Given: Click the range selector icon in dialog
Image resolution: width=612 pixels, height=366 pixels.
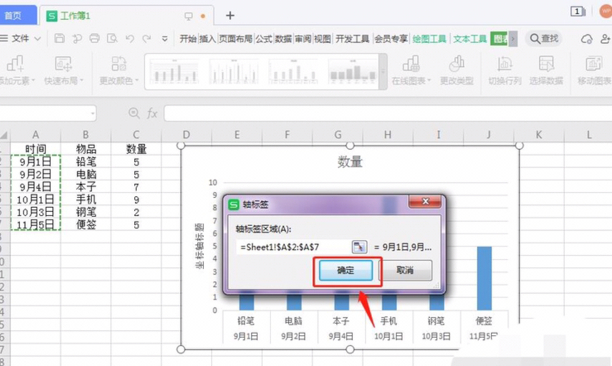Looking at the screenshot, I should click(359, 247).
